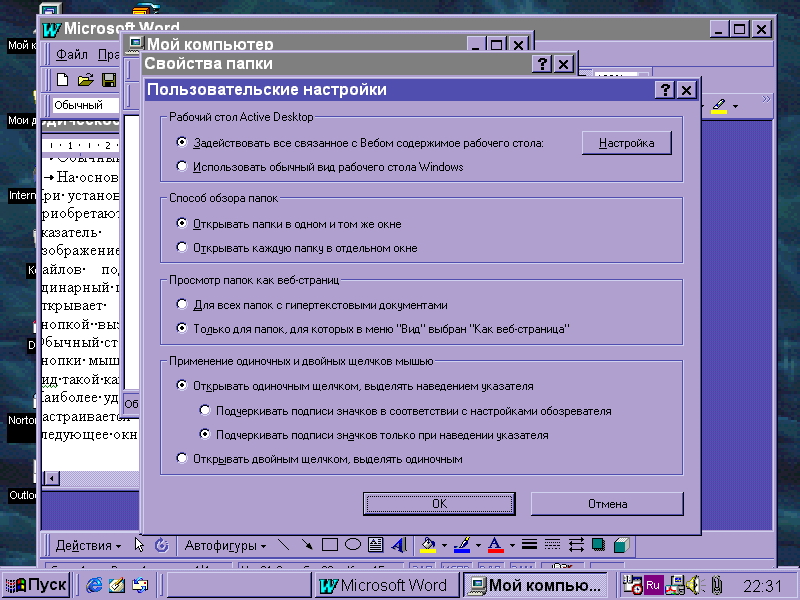Select the Arrow drawing tool
Screen dimensions: 800x600
pyautogui.click(x=307, y=545)
